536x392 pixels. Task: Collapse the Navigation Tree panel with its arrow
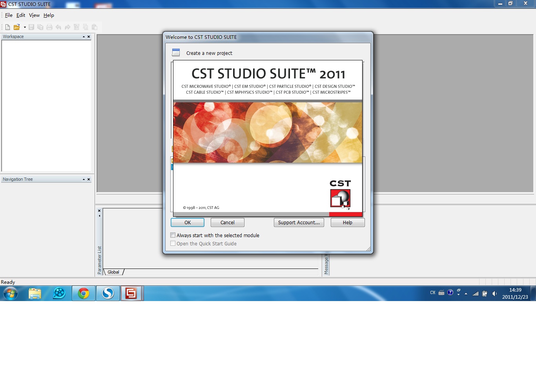pyautogui.click(x=84, y=179)
